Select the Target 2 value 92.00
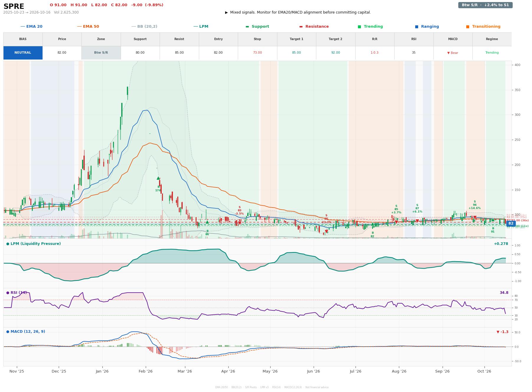 (335, 53)
